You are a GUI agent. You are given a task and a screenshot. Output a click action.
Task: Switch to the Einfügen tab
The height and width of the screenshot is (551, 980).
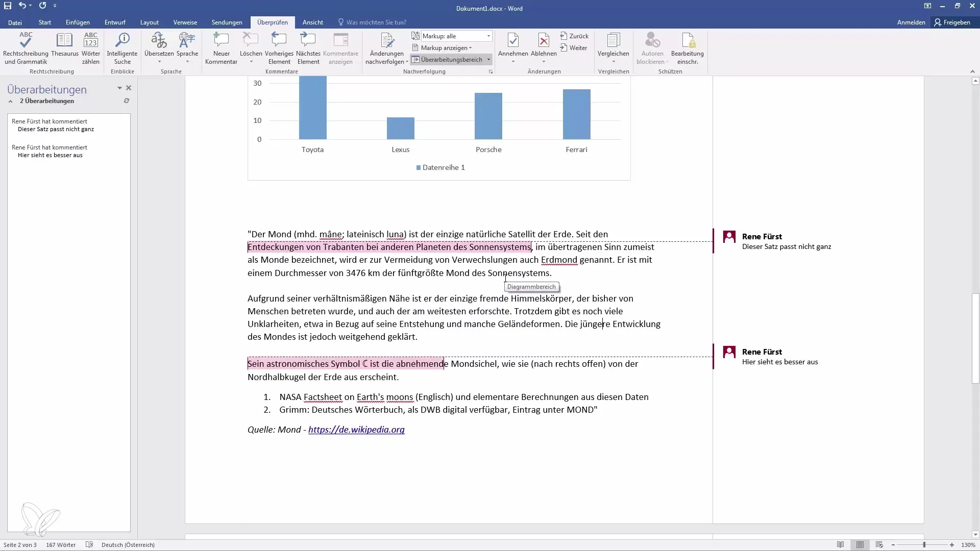tap(78, 22)
